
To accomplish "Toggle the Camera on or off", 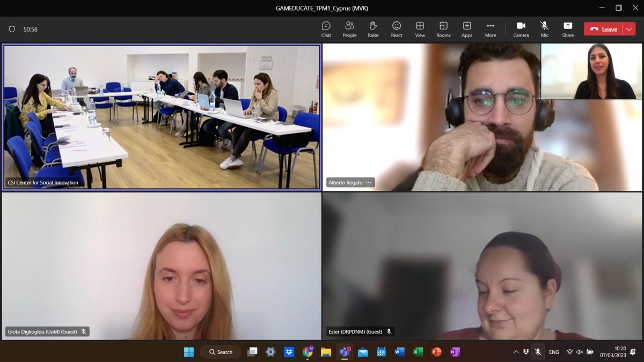I will click(521, 29).
